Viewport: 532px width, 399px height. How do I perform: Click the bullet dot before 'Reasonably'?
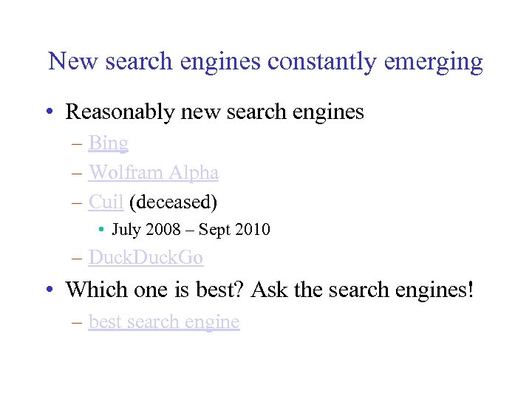coord(49,112)
